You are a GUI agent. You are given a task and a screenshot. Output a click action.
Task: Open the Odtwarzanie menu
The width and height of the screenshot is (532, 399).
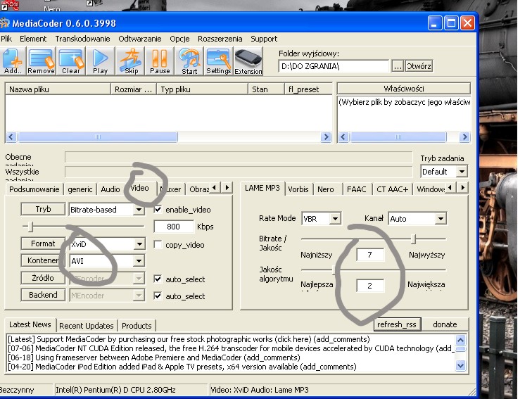tap(140, 39)
